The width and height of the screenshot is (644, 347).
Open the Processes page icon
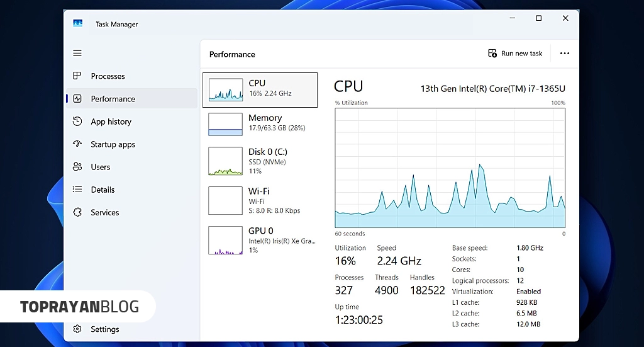click(x=77, y=76)
